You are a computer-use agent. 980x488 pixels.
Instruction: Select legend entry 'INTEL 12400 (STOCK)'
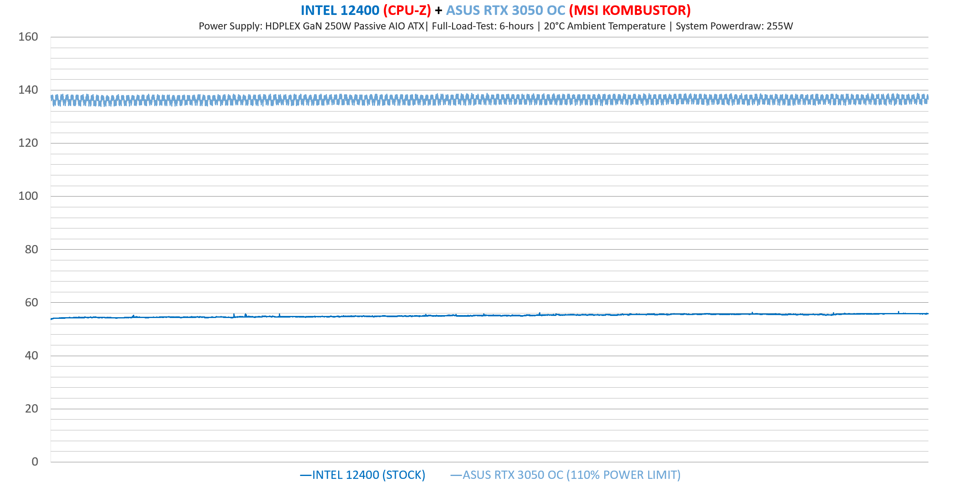point(363,475)
